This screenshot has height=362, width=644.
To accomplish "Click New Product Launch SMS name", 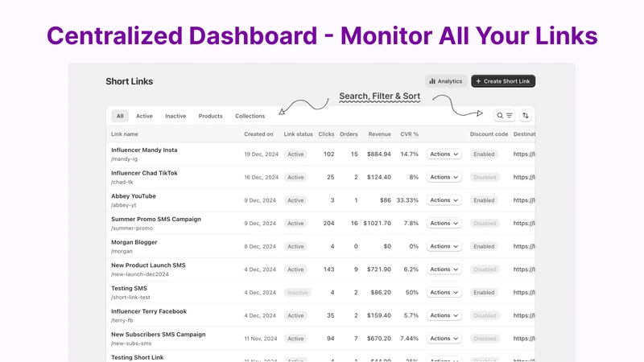I will point(148,265).
